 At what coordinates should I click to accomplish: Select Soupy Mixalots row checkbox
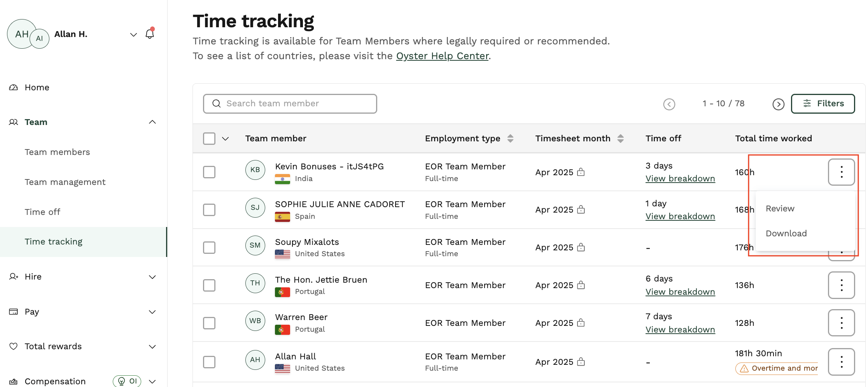(x=209, y=247)
